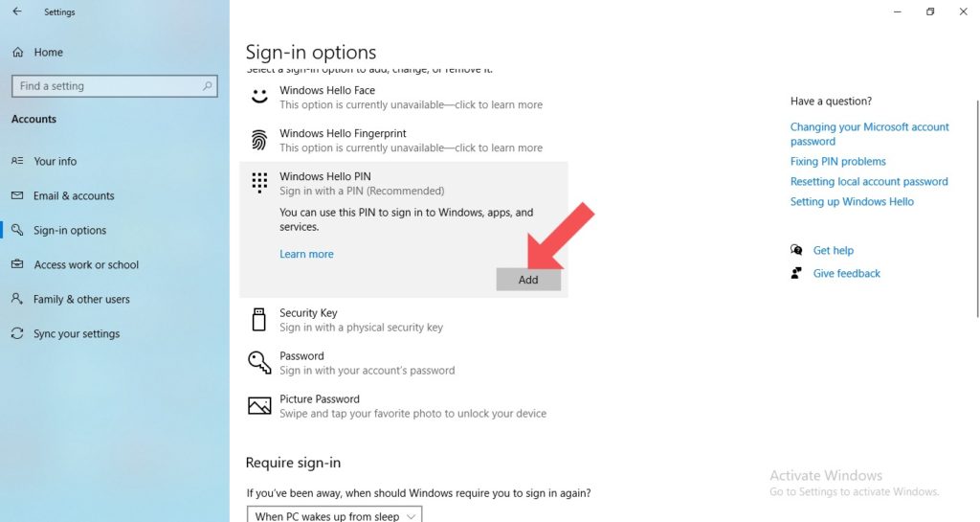Click in the Find a setting search box
The width and height of the screenshot is (980, 522).
[115, 86]
